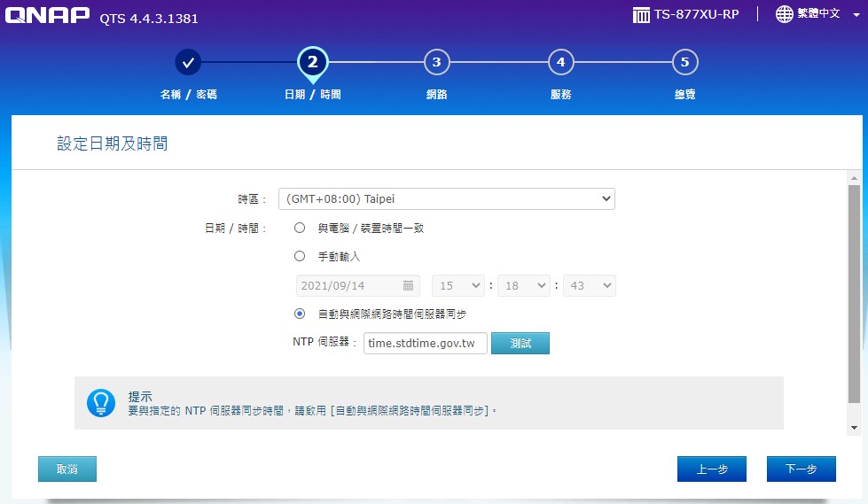Click the step 5 summary circle
The image size is (868, 504).
click(684, 62)
